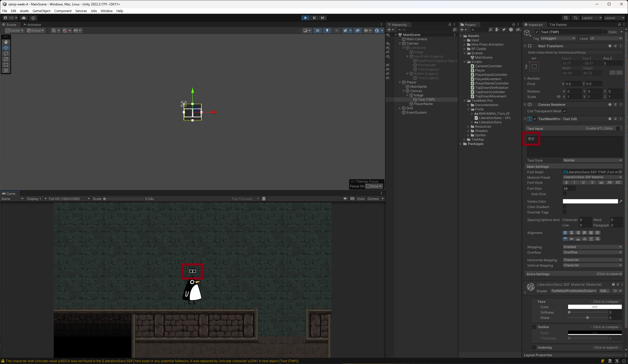Select the Hand view tool in Scene
Image resolution: width=628 pixels, height=364 pixels.
coord(6,42)
